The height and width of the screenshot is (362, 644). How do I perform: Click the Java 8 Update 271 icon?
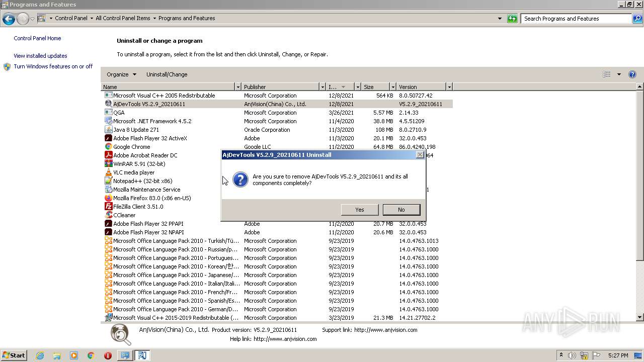(x=108, y=129)
